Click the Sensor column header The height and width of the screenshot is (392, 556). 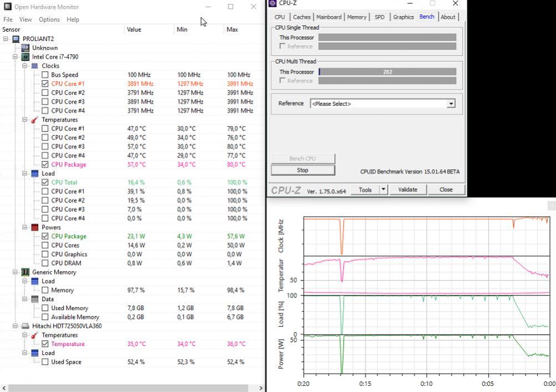pyautogui.click(x=62, y=29)
